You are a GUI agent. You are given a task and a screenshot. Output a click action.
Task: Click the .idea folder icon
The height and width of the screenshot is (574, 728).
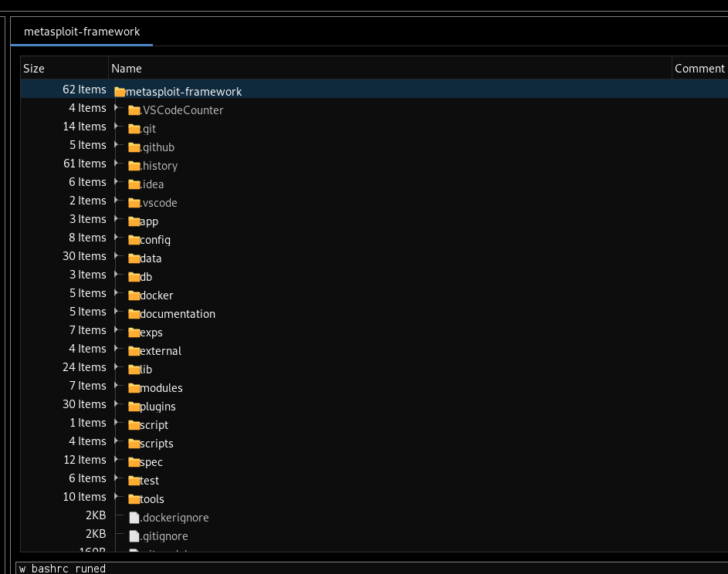134,184
